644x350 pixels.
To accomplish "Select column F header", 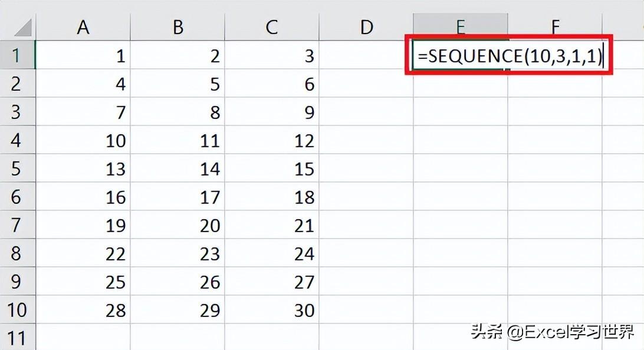I will [x=555, y=27].
